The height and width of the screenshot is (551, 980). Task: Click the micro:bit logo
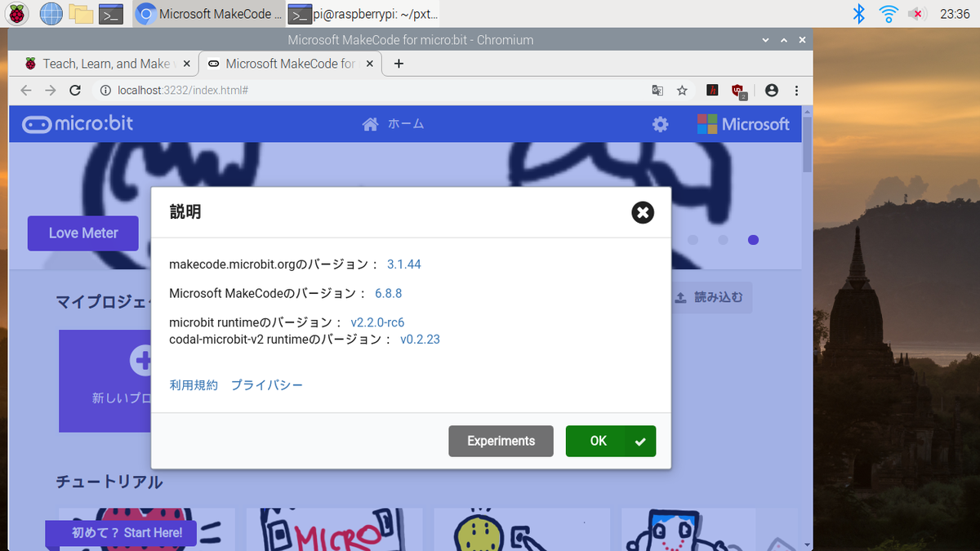pyautogui.click(x=78, y=124)
